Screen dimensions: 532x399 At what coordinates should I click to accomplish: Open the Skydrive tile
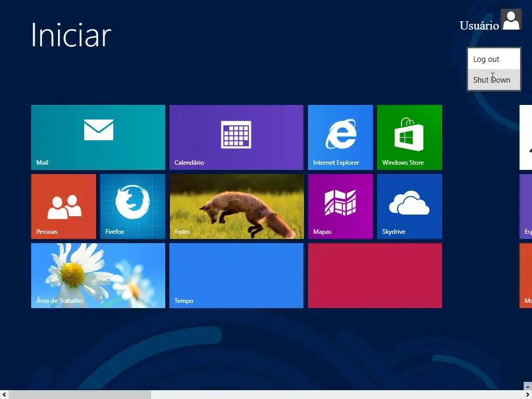pyautogui.click(x=409, y=206)
